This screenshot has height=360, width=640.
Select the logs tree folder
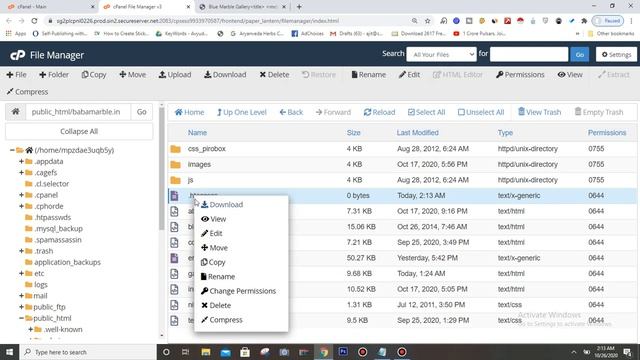[40, 284]
